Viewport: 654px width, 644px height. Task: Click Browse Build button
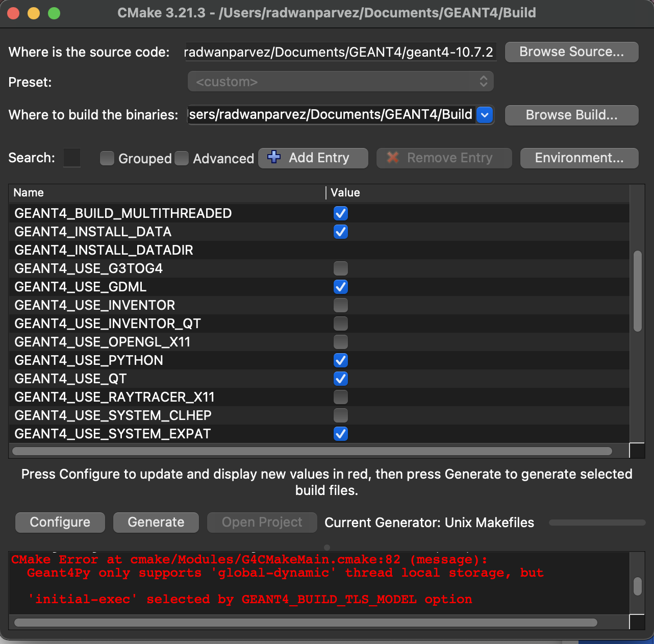click(571, 115)
